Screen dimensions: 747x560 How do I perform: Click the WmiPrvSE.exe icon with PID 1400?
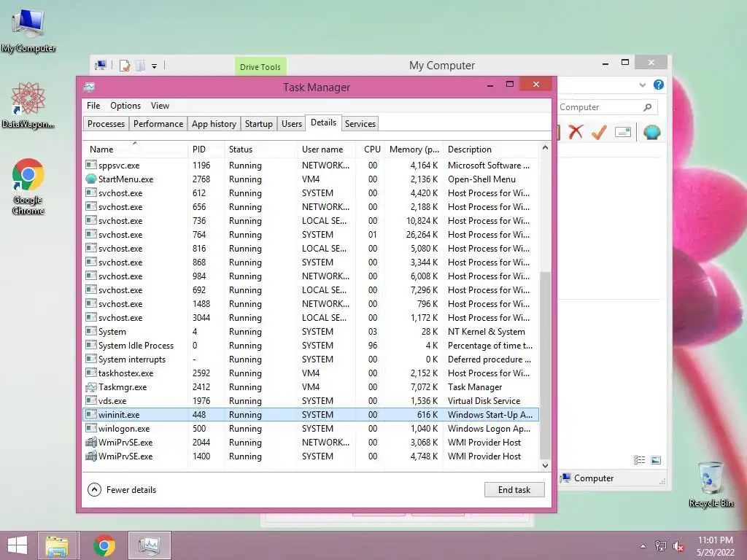(x=91, y=456)
